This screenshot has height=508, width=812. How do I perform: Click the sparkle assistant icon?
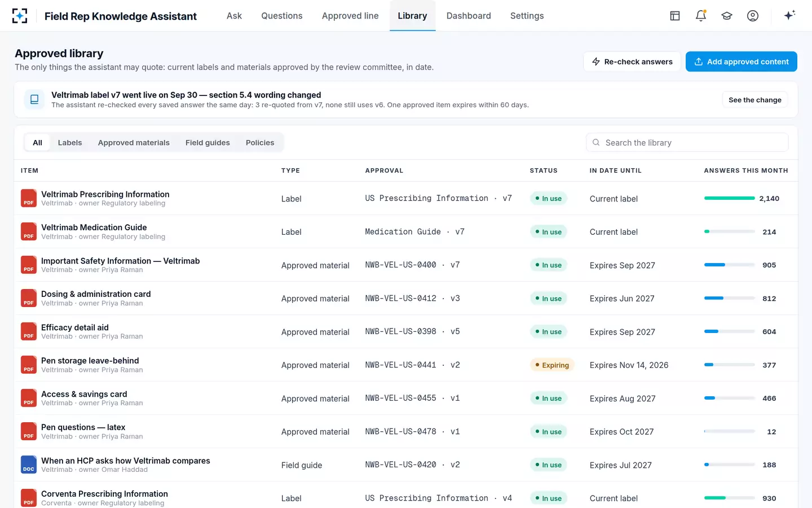(789, 15)
